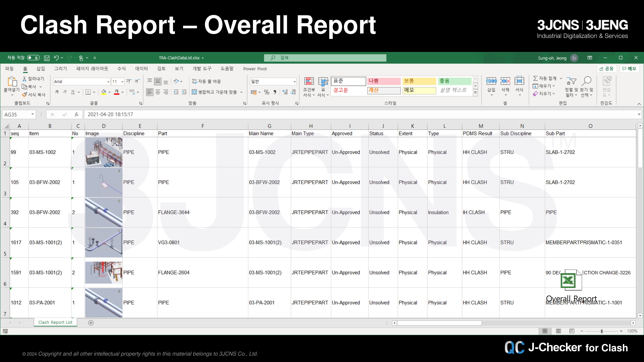Click the Increase Indent icon
The width and height of the screenshot is (644, 362).
coord(184,92)
